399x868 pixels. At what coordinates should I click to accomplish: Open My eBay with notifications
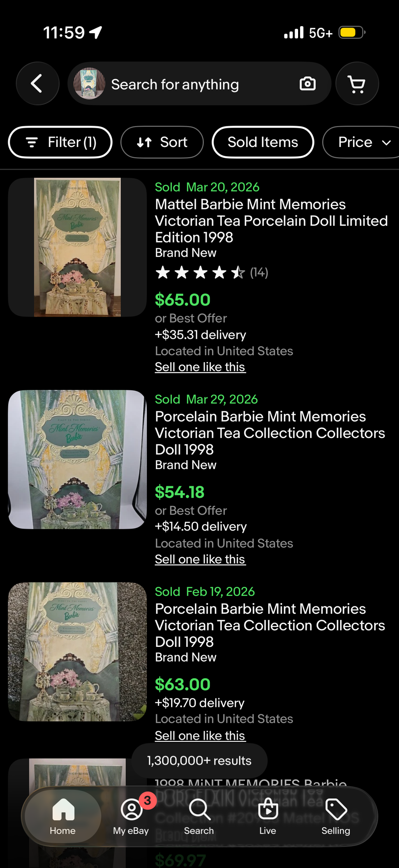(131, 817)
